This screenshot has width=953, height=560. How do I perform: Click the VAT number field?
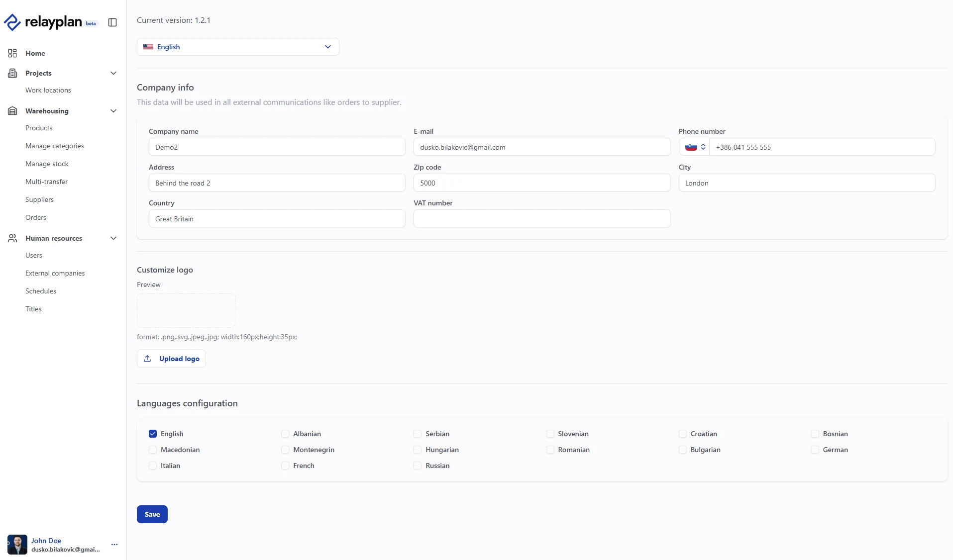coord(542,219)
